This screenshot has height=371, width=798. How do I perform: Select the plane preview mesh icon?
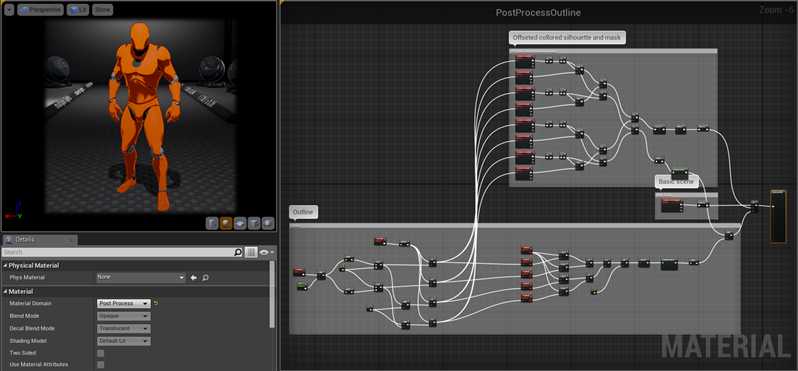point(240,223)
